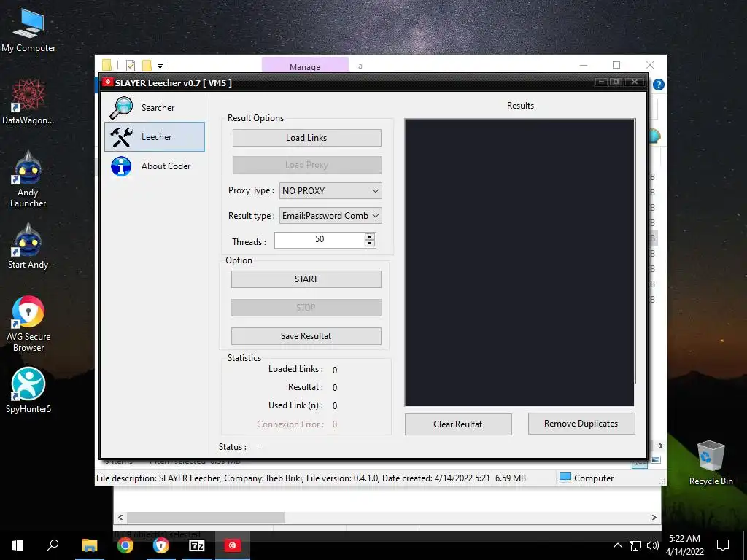Click the right scroll arrow in the Explorer window

tap(660, 446)
